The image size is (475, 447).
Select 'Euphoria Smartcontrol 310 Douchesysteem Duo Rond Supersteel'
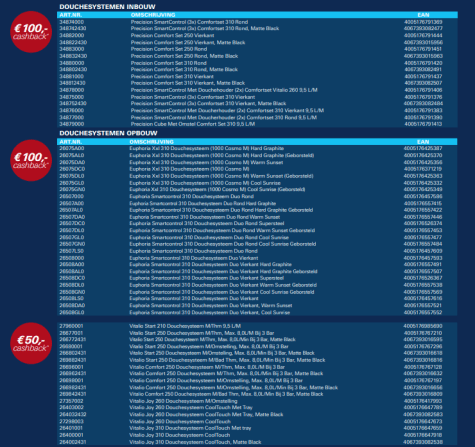pyautogui.click(x=207, y=223)
